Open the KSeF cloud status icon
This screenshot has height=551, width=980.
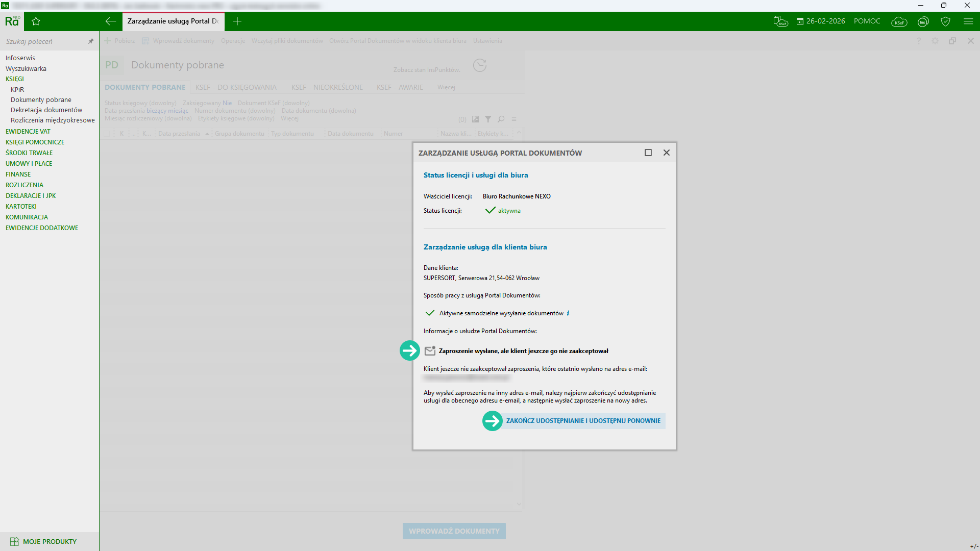click(x=899, y=21)
